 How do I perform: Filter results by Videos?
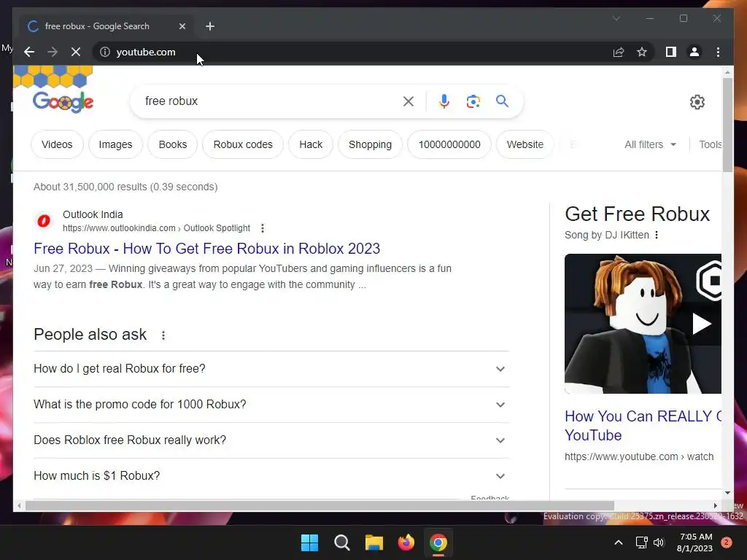[57, 144]
